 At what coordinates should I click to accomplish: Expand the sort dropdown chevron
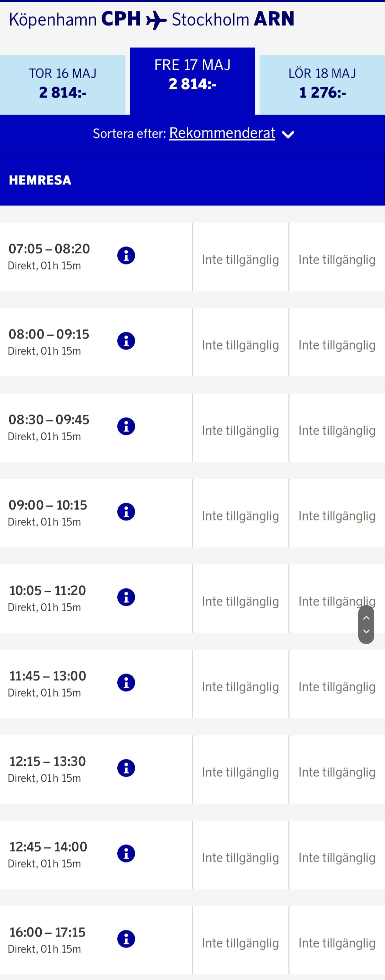point(288,134)
